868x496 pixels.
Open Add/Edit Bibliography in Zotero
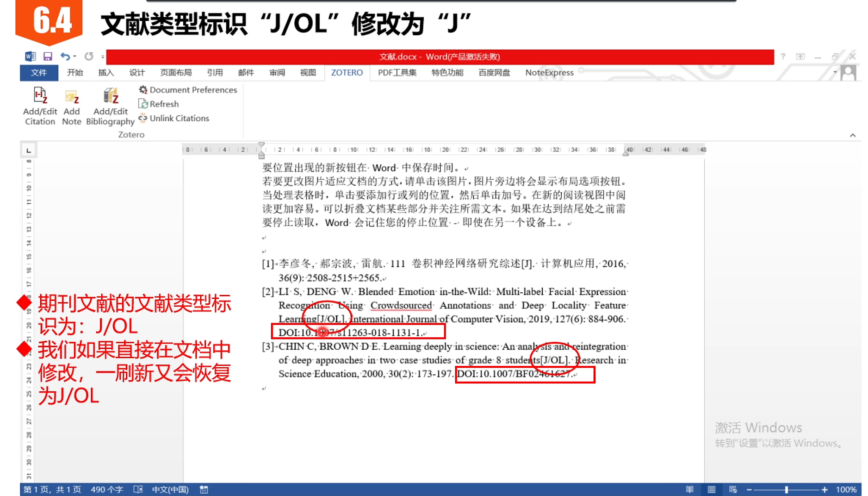click(110, 106)
